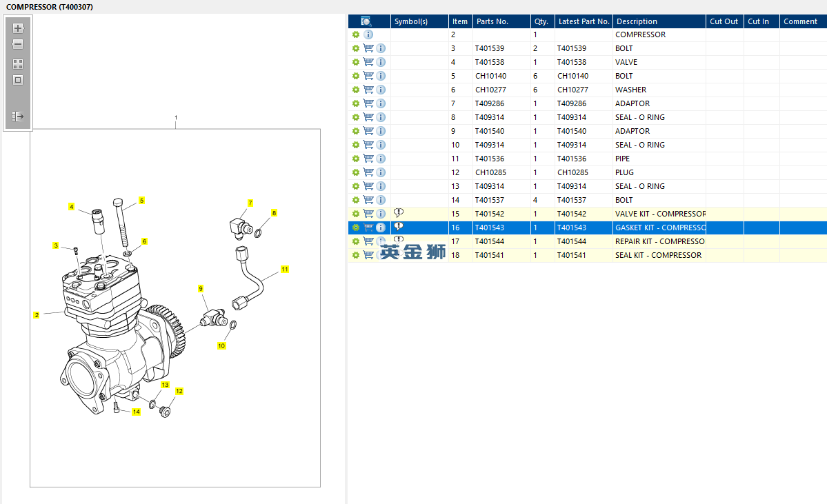The height and width of the screenshot is (504, 827).
Task: Zoom out of the compressor diagram
Action: [18, 44]
